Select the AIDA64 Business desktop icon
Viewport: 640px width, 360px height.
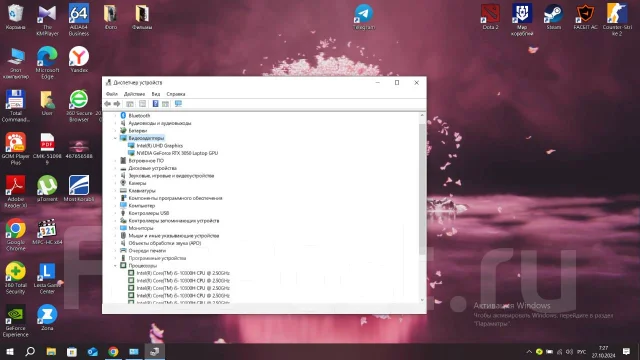pyautogui.click(x=79, y=20)
